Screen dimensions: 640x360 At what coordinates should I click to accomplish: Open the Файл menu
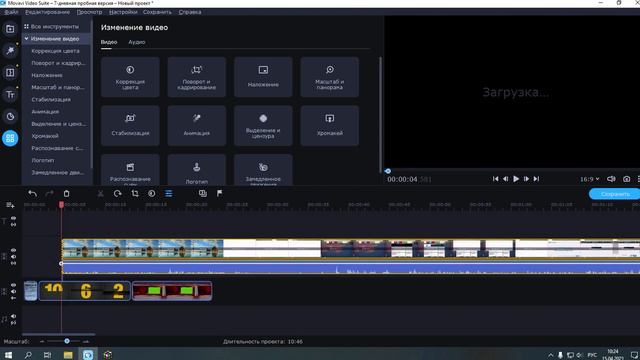[x=11, y=12]
